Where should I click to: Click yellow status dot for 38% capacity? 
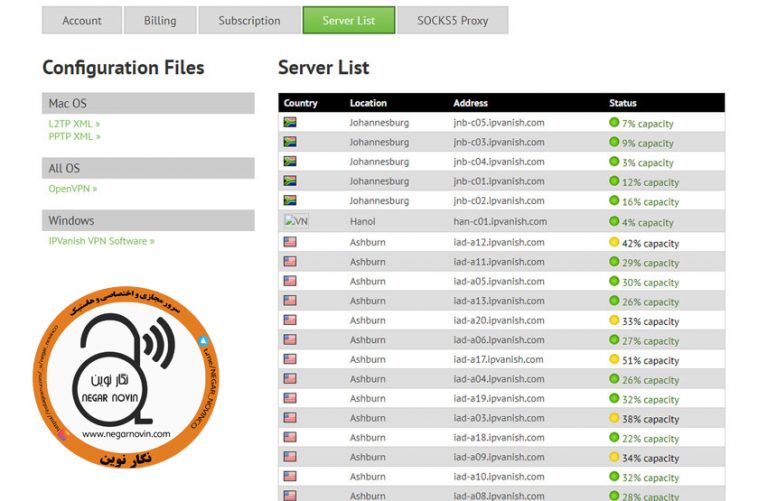click(614, 418)
